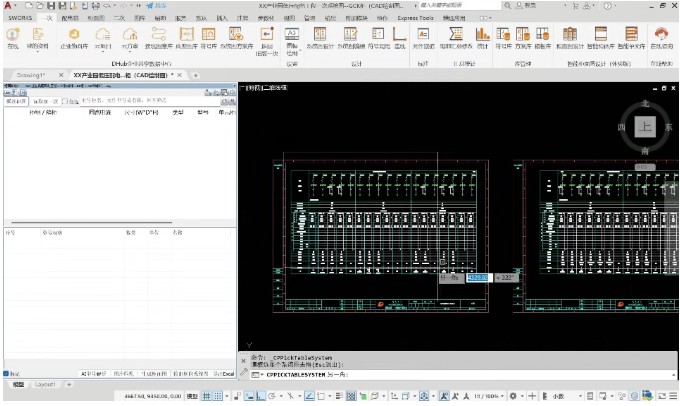Screen dimensions: 680x406
Task: Click the symbol library ribbon icon
Action: tap(209, 34)
